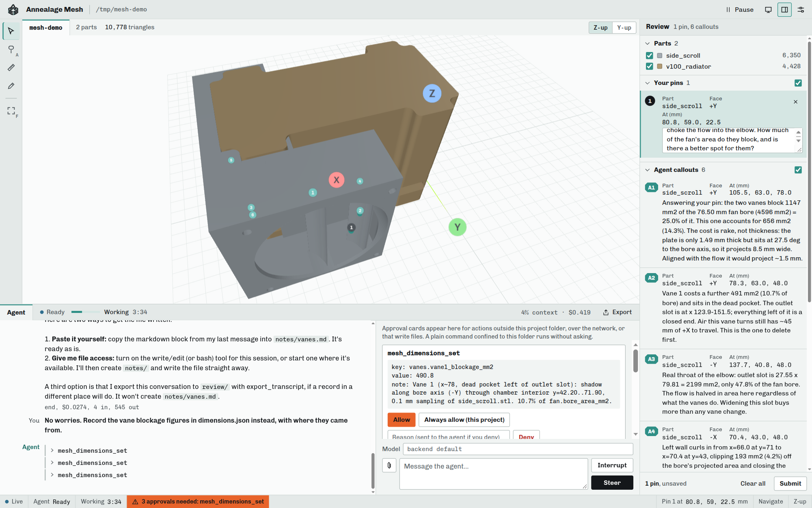Click Always allow (this project)
The width and height of the screenshot is (812, 508).
coord(464,420)
